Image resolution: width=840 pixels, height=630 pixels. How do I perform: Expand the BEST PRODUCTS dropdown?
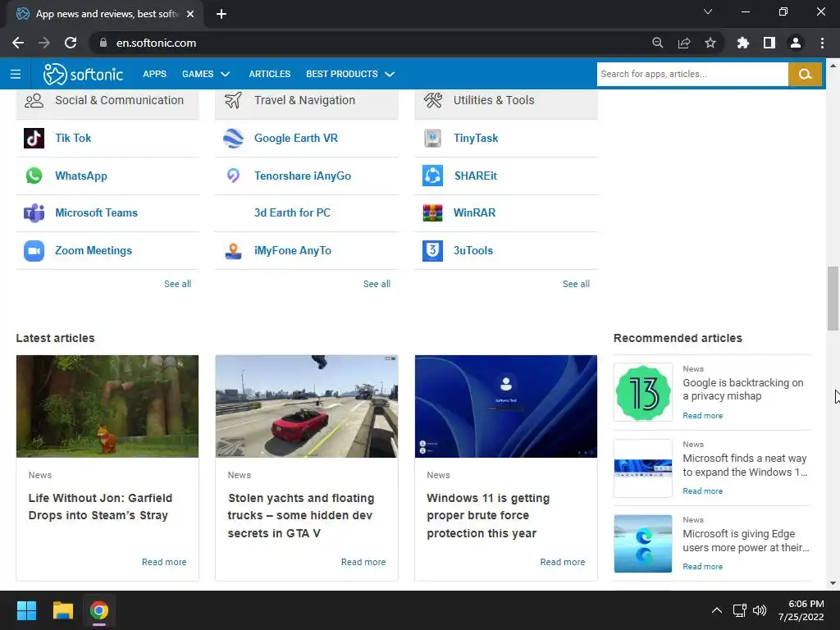pyautogui.click(x=350, y=74)
